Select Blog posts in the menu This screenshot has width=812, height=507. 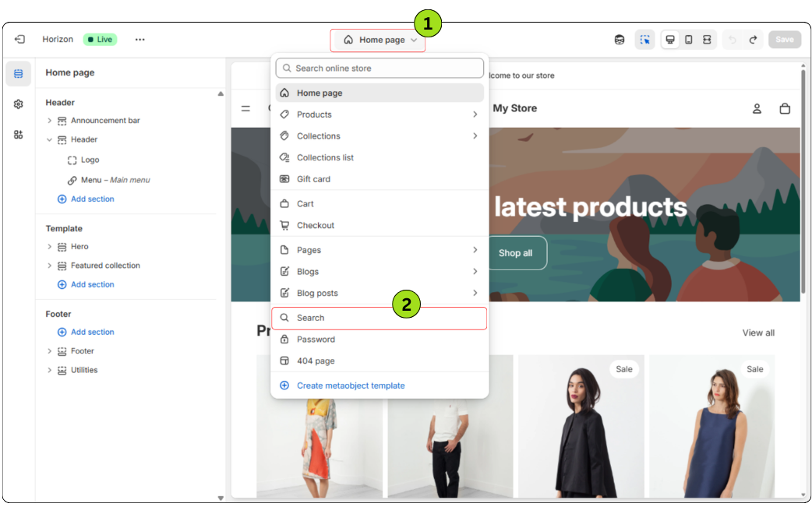tap(380, 294)
